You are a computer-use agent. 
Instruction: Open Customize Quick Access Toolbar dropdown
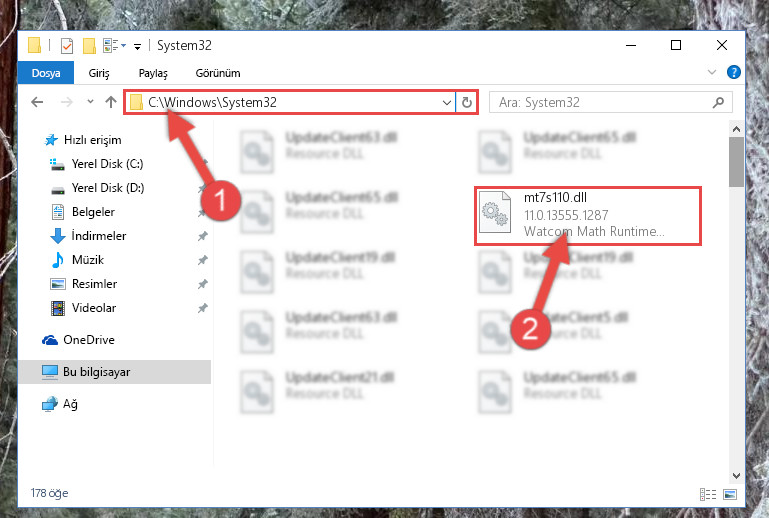pyautogui.click(x=138, y=47)
